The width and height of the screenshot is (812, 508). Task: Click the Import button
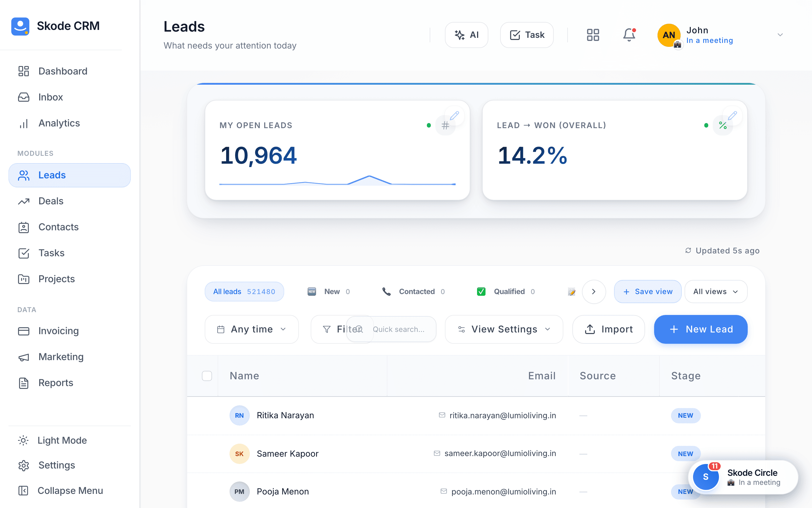point(609,329)
